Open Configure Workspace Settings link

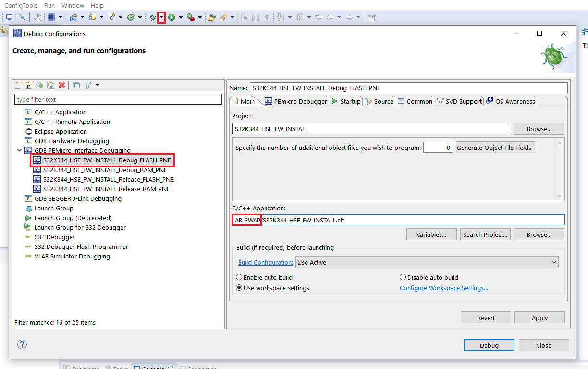[x=443, y=287]
